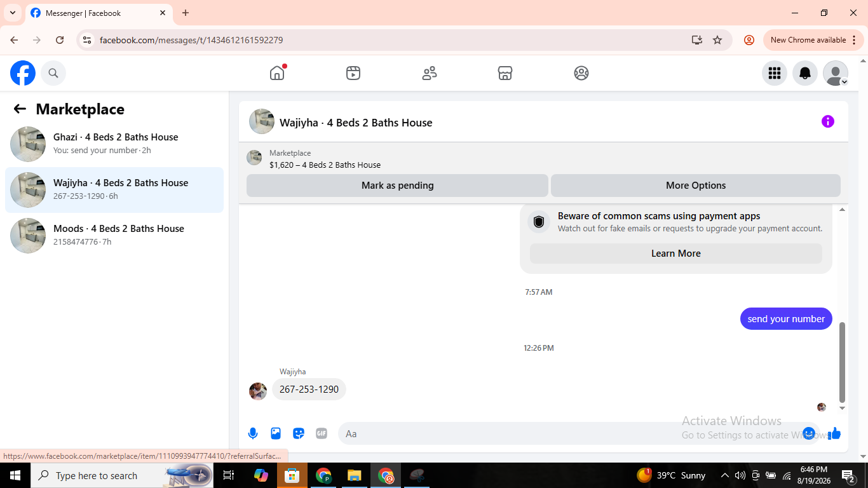
Task: Attach a file with the image icon
Action: click(276, 433)
